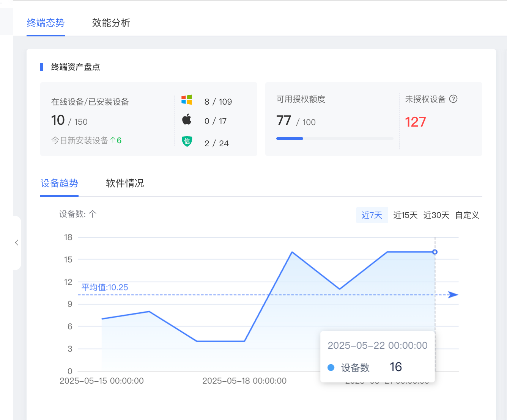
Task: Click the average line arrowhead
Action: click(x=453, y=295)
